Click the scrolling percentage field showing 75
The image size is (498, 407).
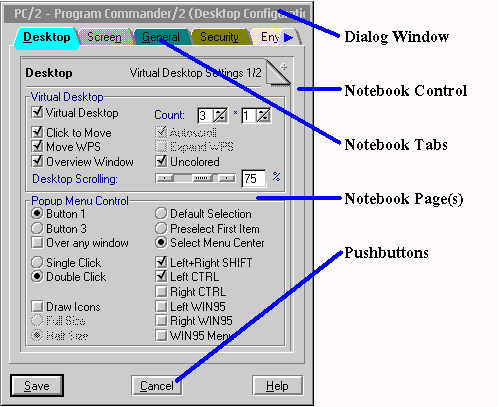tap(254, 179)
